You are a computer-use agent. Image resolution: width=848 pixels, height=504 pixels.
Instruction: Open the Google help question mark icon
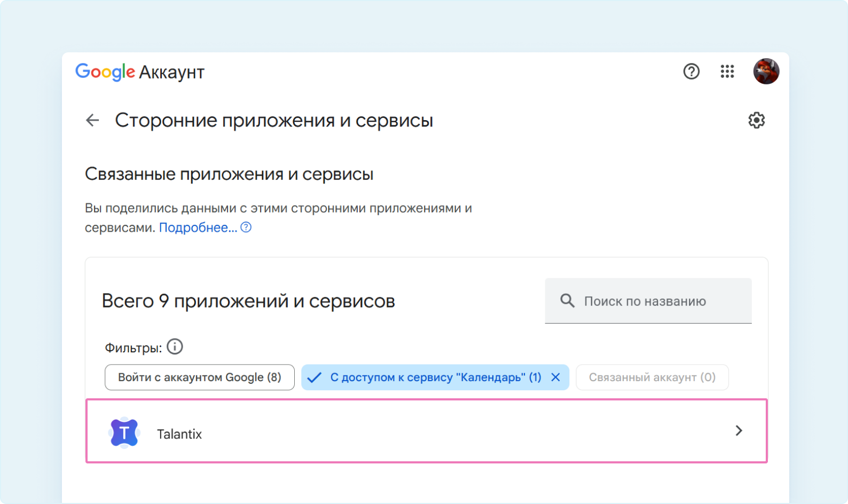tap(692, 71)
